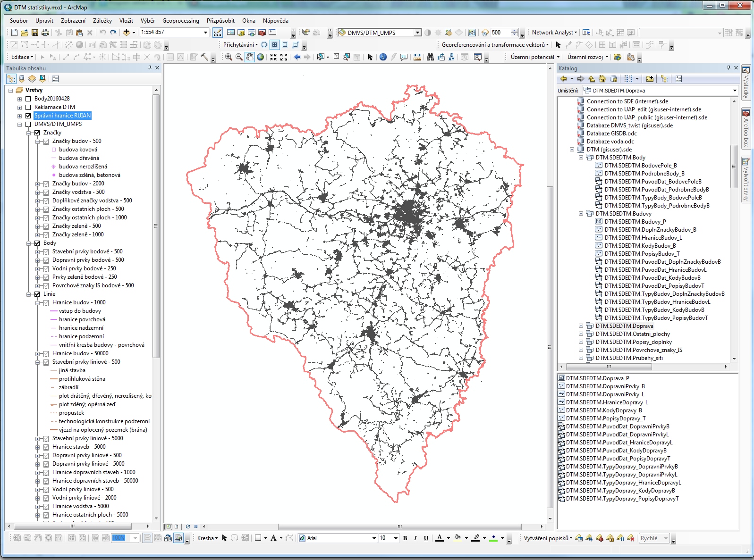Open the Soubor menu
Screen dimensions: 754x560
tap(19, 21)
